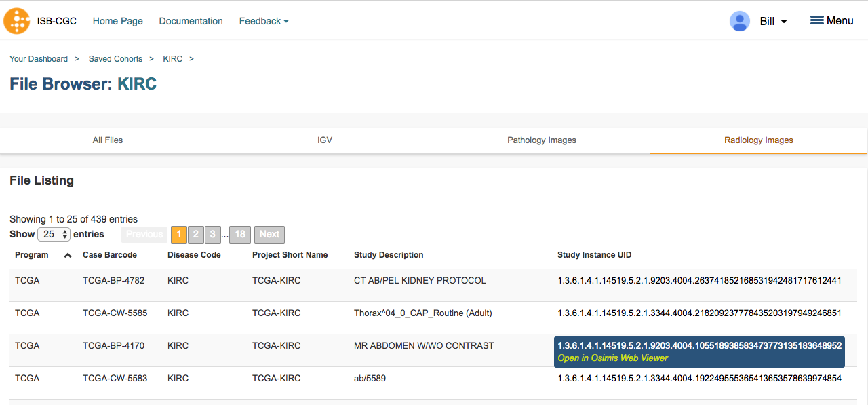Screen dimensions: 868x405
Task: Sort by Program column arrow
Action: [x=67, y=256]
